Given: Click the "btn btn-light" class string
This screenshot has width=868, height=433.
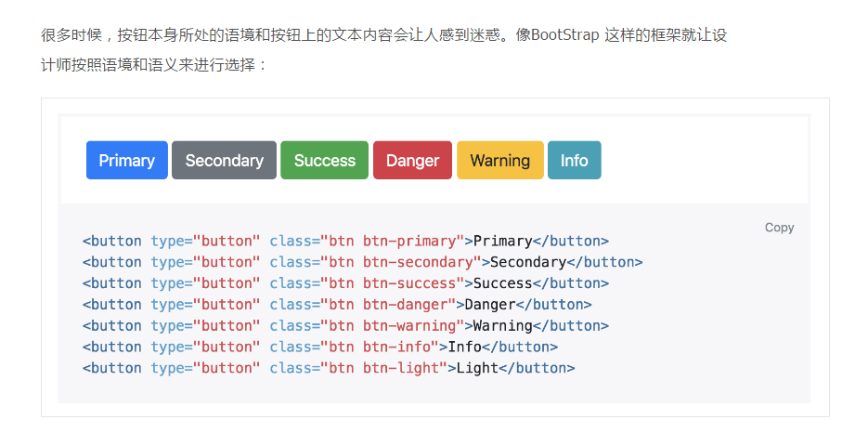Looking at the screenshot, I should point(383,369).
